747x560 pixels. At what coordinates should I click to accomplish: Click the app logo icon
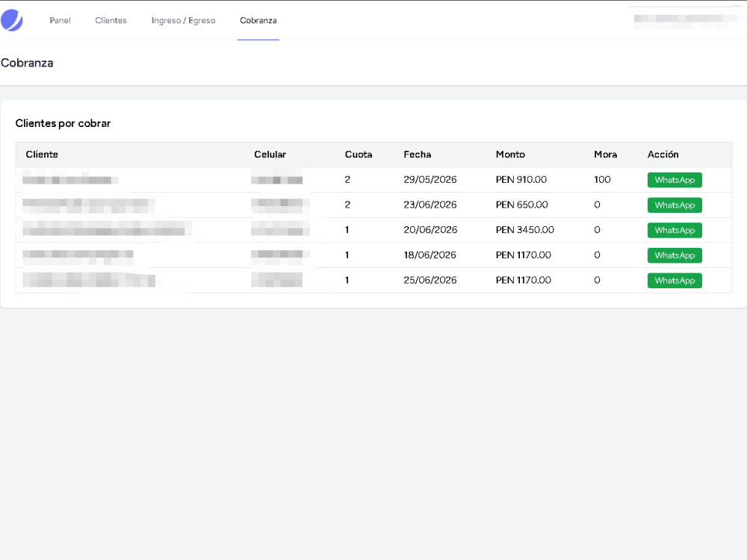pos(12,20)
